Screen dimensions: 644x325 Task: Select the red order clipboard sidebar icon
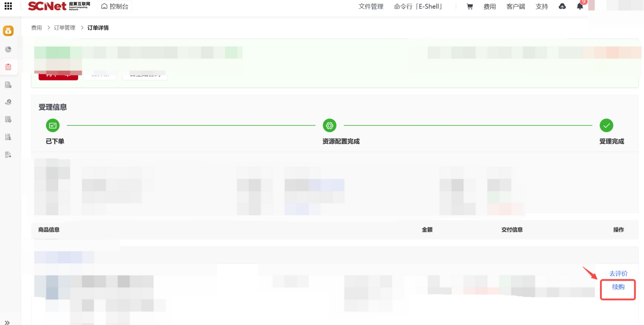(8, 67)
